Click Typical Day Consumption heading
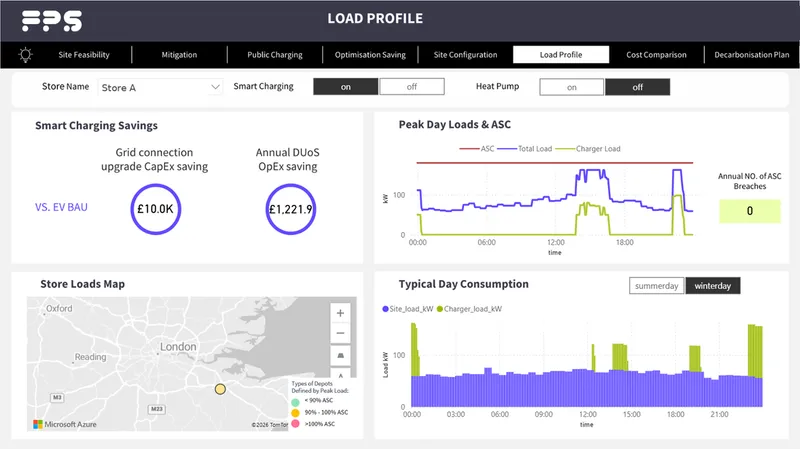800x449 pixels. coord(463,284)
